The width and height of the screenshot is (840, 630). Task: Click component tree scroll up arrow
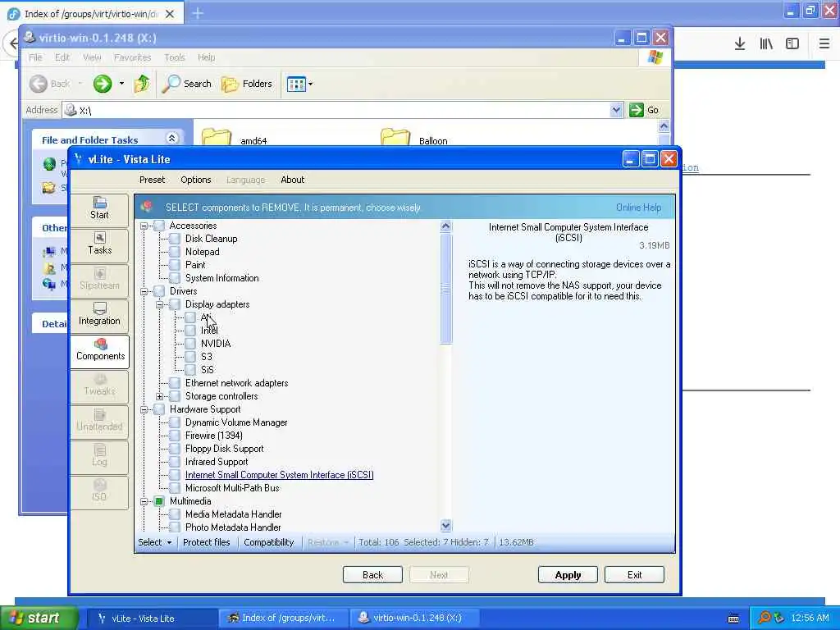click(x=445, y=226)
